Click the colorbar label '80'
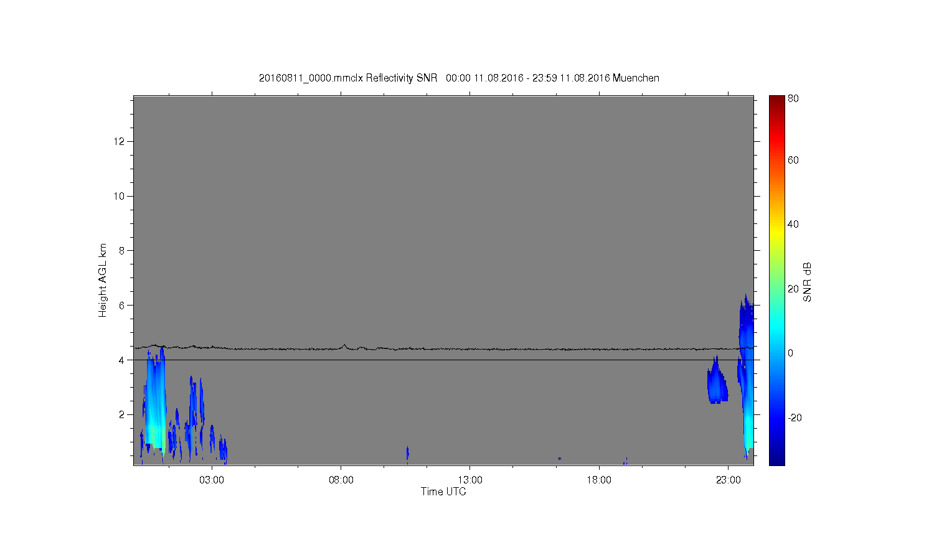 793,98
